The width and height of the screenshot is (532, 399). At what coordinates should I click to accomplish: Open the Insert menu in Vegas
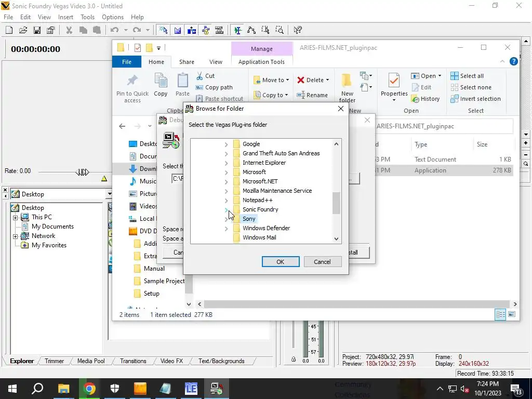tap(65, 17)
